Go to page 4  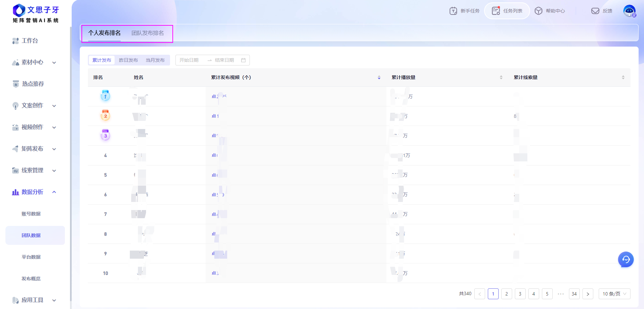[x=533, y=294]
